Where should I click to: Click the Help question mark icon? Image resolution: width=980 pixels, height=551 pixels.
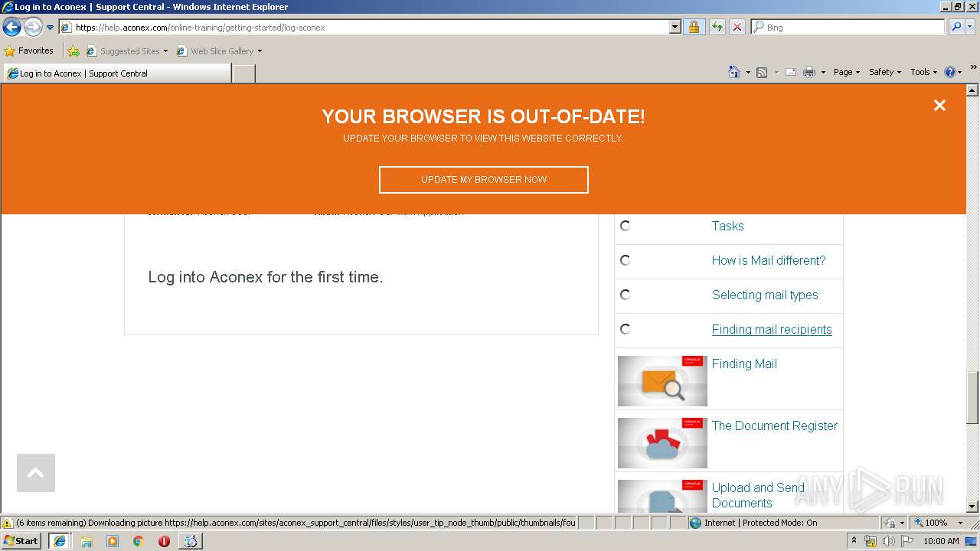(x=950, y=72)
